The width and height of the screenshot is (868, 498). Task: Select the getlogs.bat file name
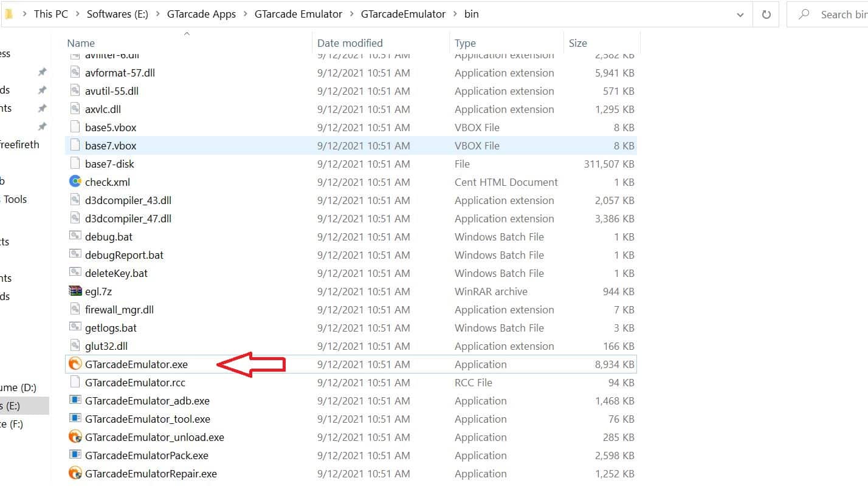tap(111, 328)
